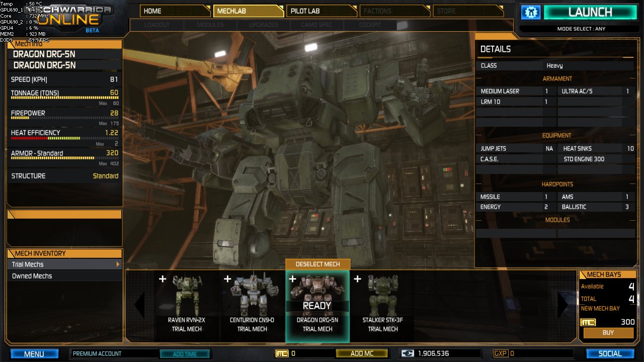This screenshot has height=362, width=644.
Task: Click the ULTRA AC/5 armament entry
Action: 596,91
